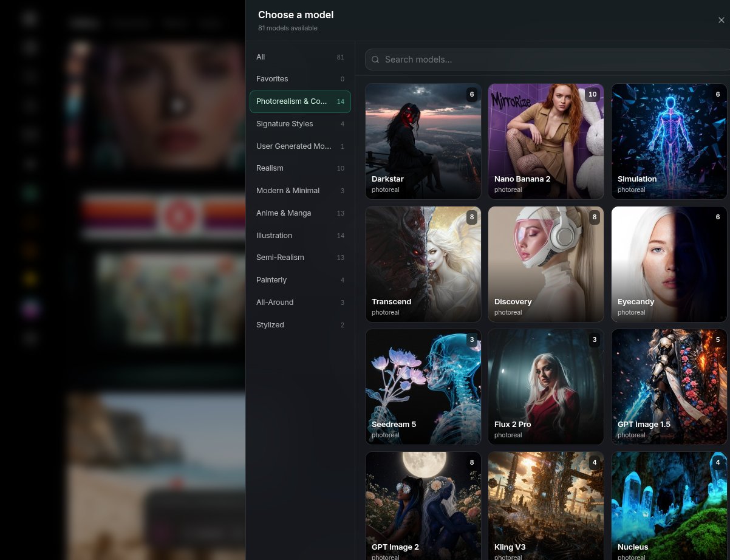The width and height of the screenshot is (730, 560).
Task: Click the count badge on Flux 2 Pro
Action: click(x=595, y=340)
